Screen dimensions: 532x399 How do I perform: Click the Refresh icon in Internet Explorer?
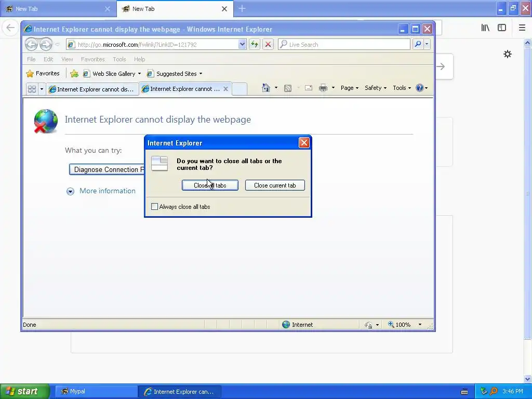(255, 45)
